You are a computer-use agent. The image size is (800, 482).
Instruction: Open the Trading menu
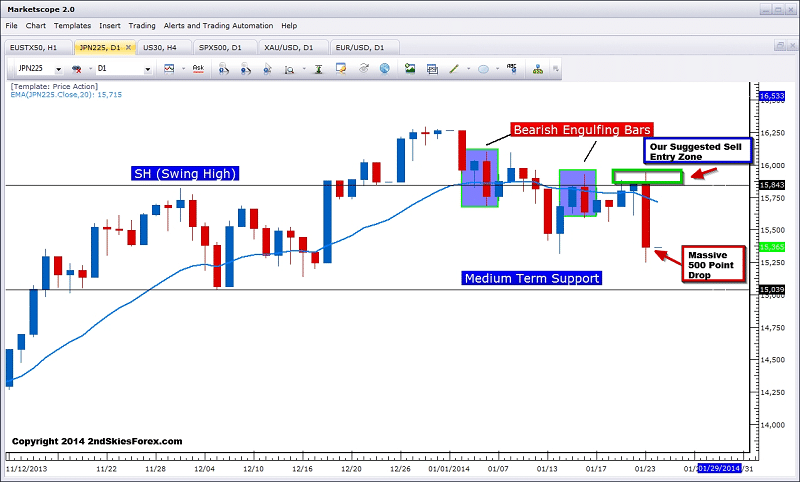pyautogui.click(x=142, y=26)
